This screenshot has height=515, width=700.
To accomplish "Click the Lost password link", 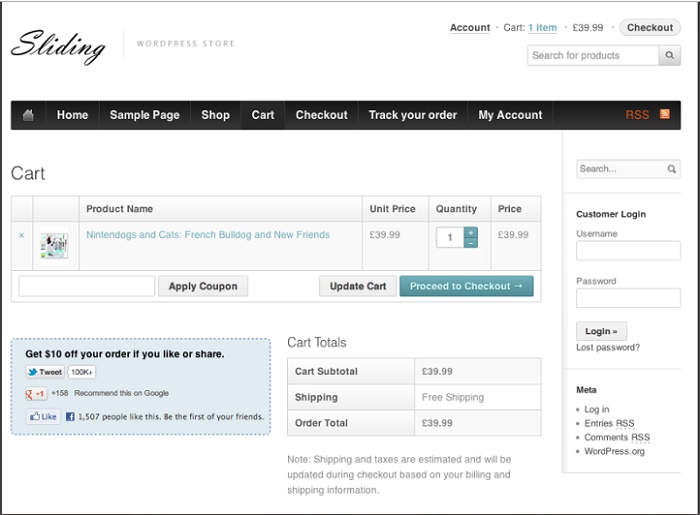I will click(x=608, y=348).
